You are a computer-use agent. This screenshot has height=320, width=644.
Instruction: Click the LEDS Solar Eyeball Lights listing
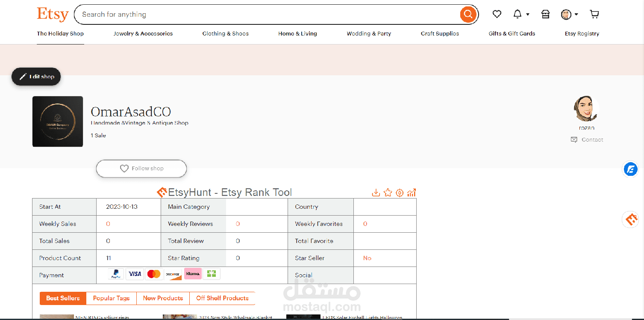coord(362,317)
